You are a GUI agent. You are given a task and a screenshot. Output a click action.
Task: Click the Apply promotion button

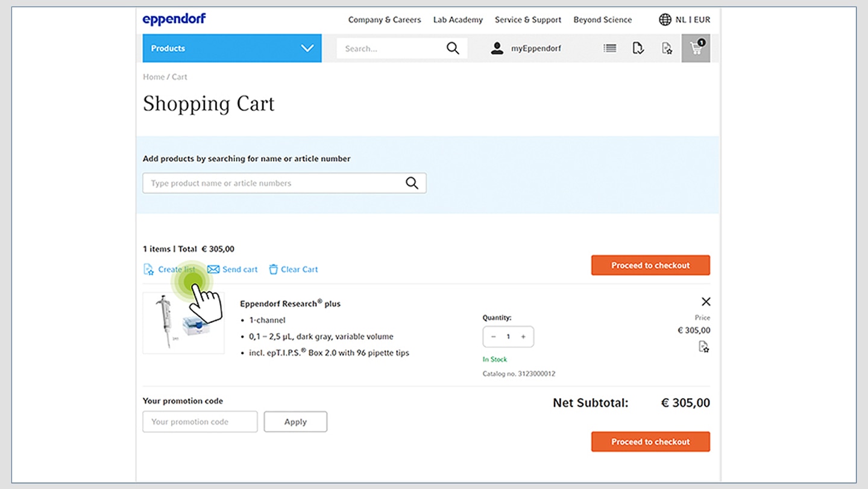coord(295,422)
